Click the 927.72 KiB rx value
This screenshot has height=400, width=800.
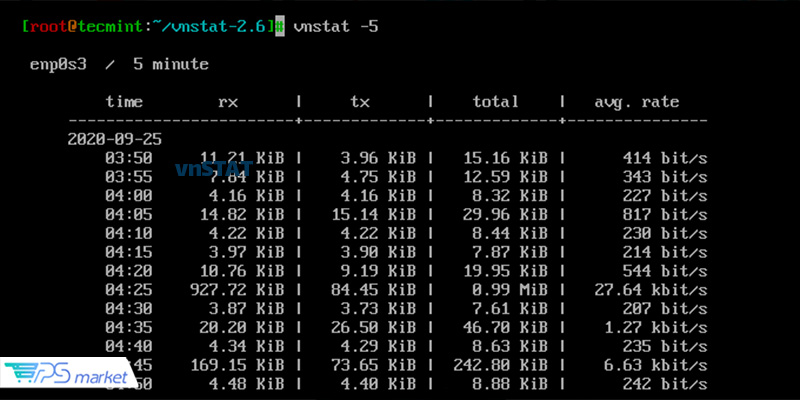[237, 290]
